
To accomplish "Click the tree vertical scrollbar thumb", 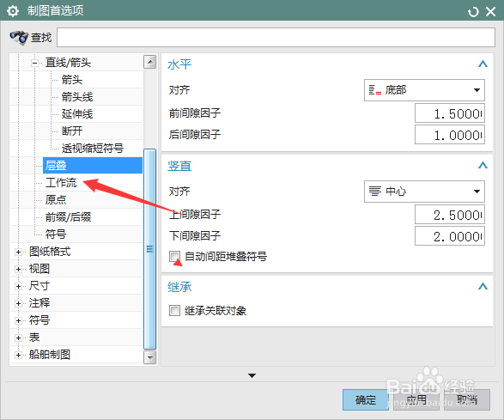I will 149,249.
